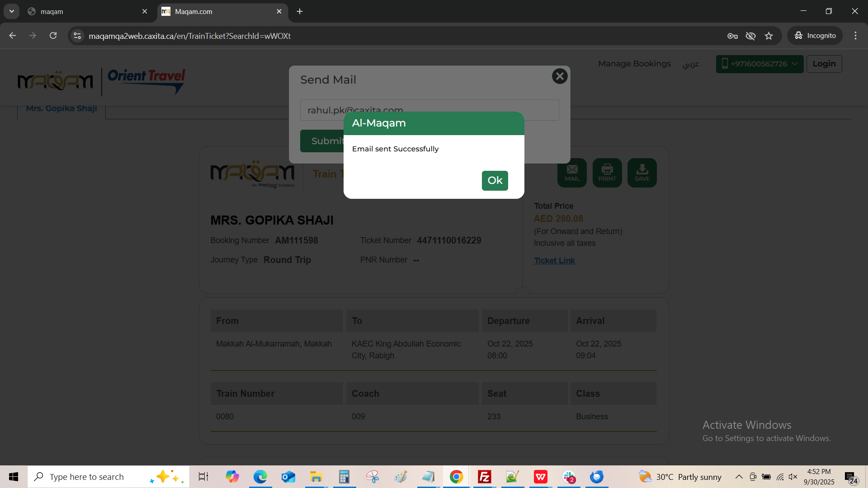Click the PRINT ticket icon
This screenshot has width=868, height=488.
click(607, 173)
